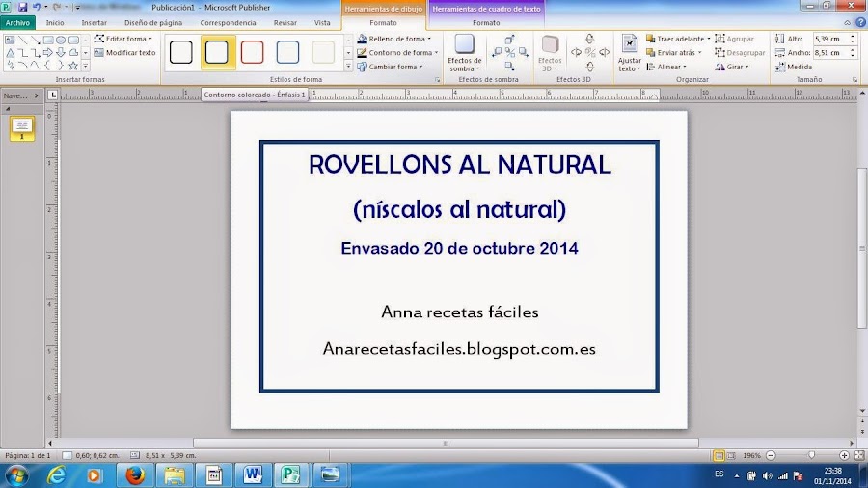Screen dimensions: 868x488
Task: Select the oval shape tool
Action: (61, 40)
